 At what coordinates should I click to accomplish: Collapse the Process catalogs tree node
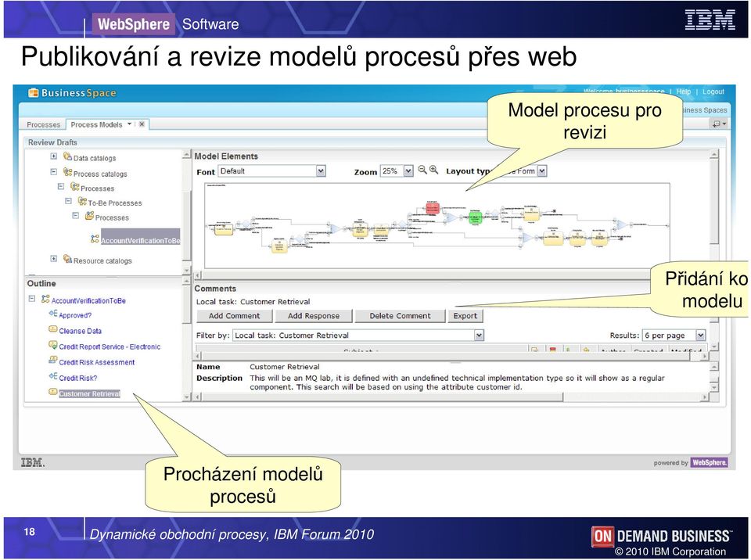tap(54, 171)
